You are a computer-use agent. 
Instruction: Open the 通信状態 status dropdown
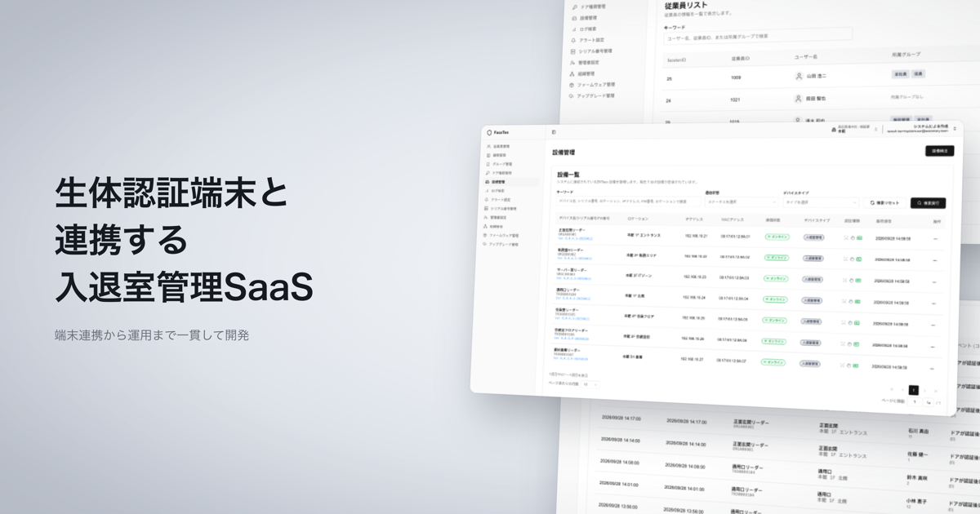[x=742, y=201]
